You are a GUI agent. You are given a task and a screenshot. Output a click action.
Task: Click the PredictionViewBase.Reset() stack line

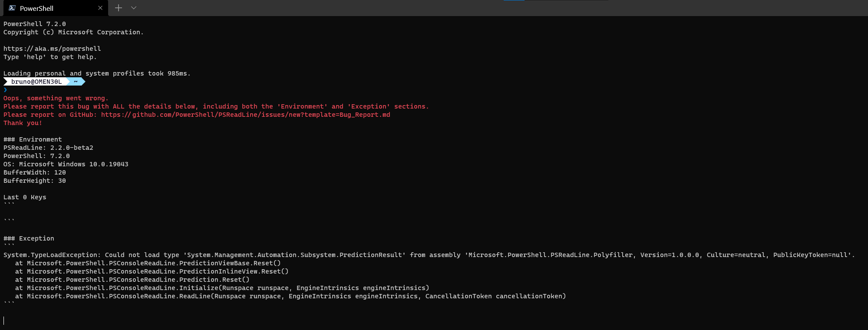point(148,263)
